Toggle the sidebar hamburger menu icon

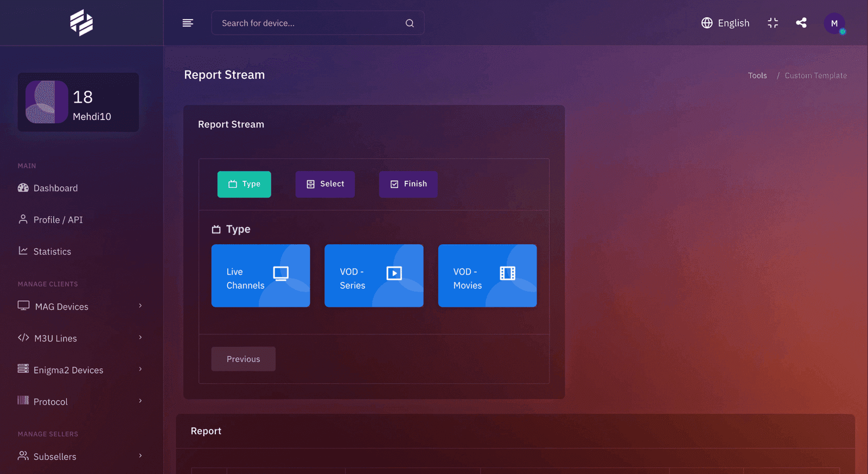(188, 23)
